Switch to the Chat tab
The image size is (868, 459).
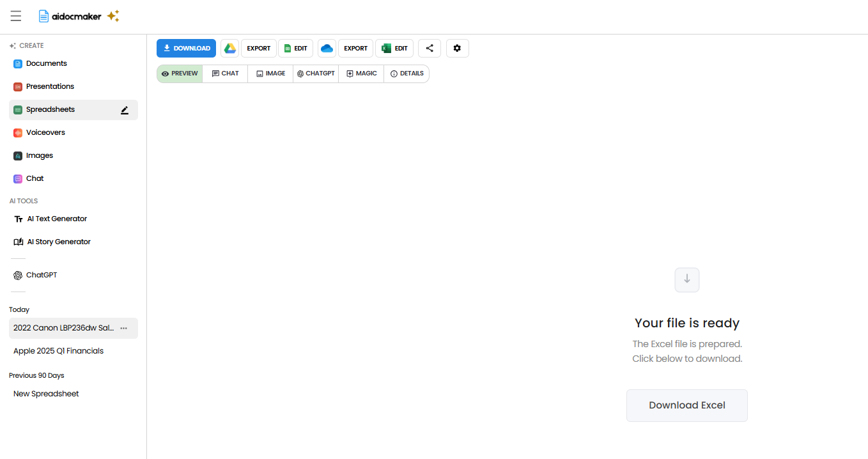click(225, 74)
